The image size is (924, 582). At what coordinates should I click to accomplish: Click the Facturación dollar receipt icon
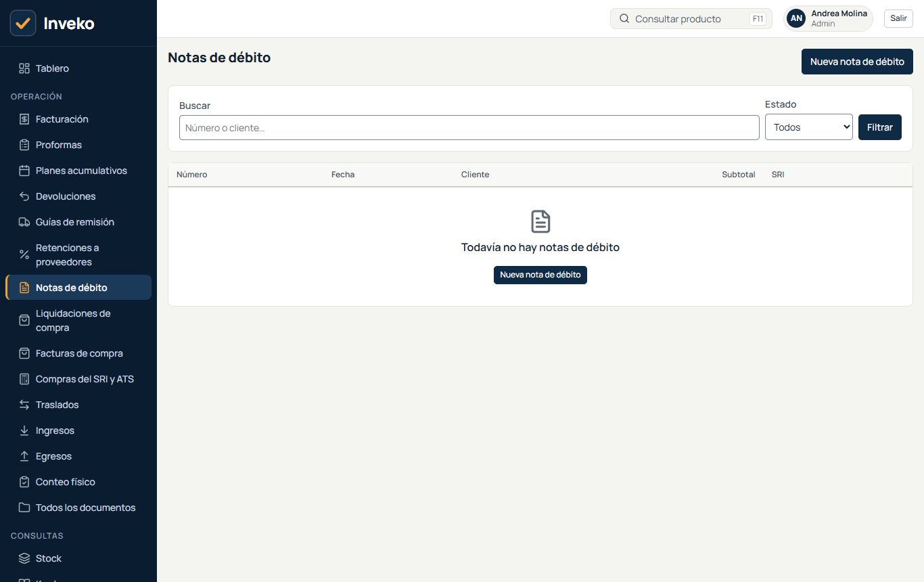click(x=24, y=119)
